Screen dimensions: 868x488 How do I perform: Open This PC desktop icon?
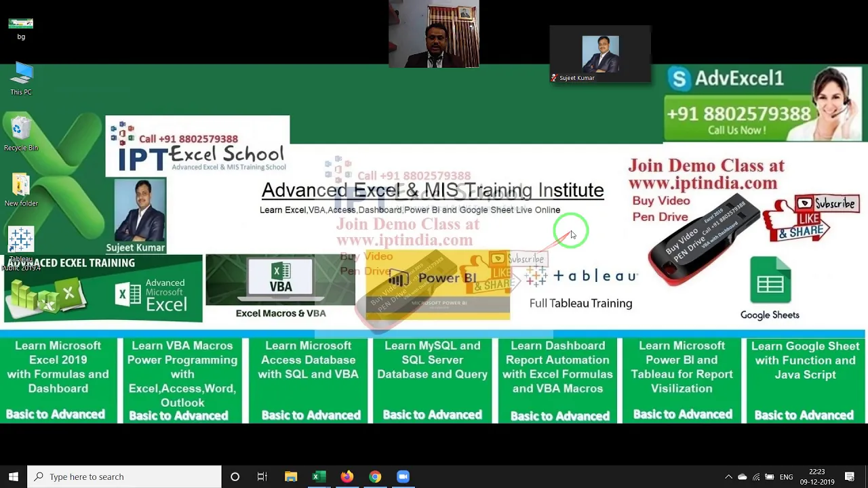coord(21,79)
